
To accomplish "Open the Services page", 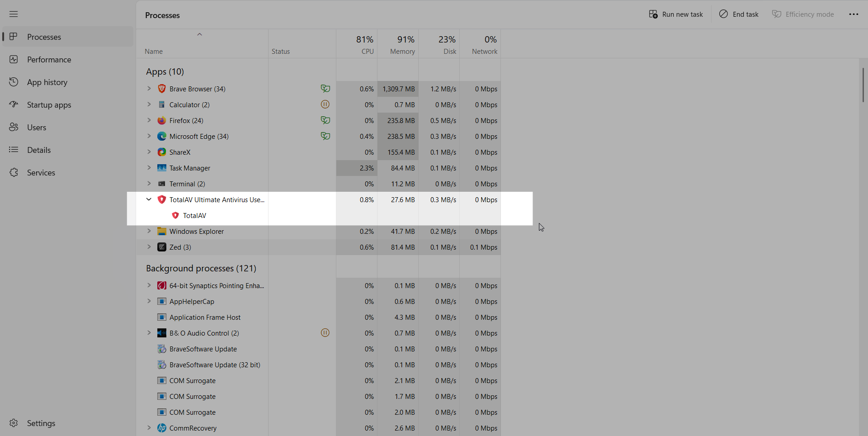I will click(x=68, y=172).
